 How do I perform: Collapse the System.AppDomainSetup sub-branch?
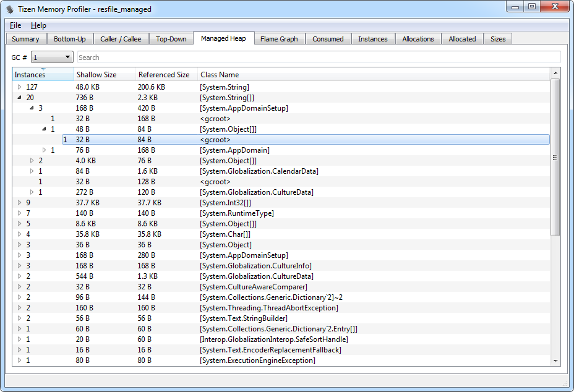(x=31, y=108)
